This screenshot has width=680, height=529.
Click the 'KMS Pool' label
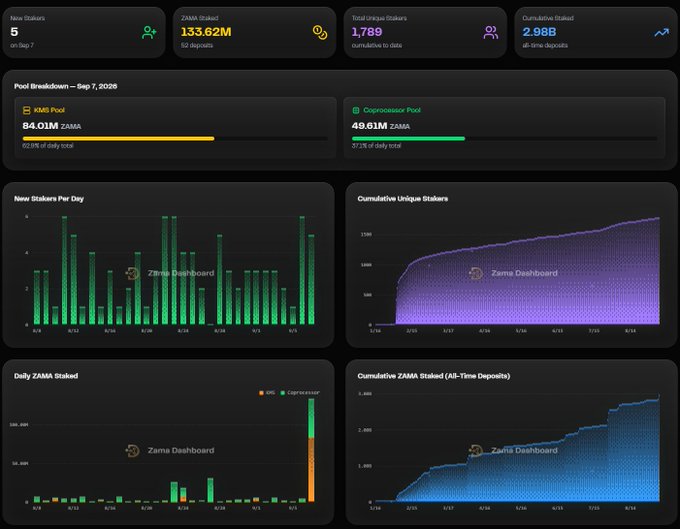(x=49, y=110)
